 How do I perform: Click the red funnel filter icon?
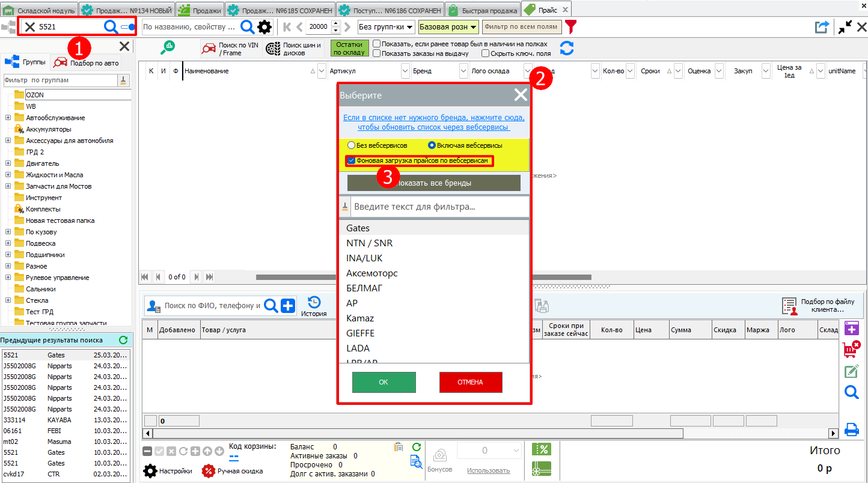click(x=570, y=27)
